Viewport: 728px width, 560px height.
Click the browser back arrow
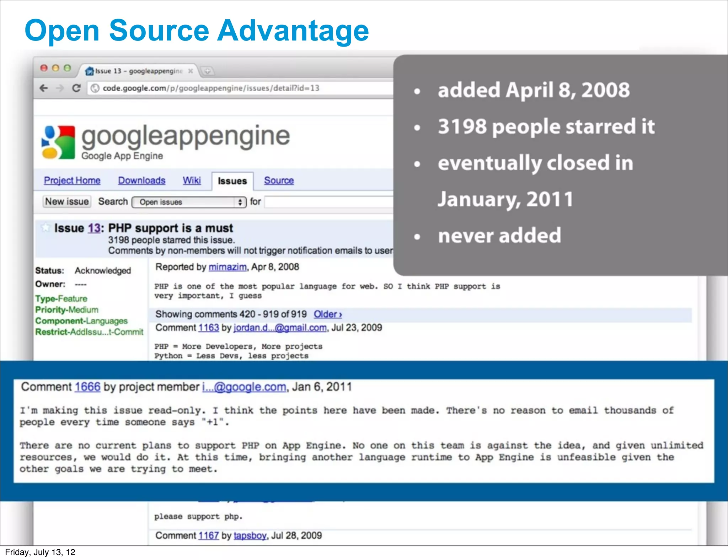44,88
